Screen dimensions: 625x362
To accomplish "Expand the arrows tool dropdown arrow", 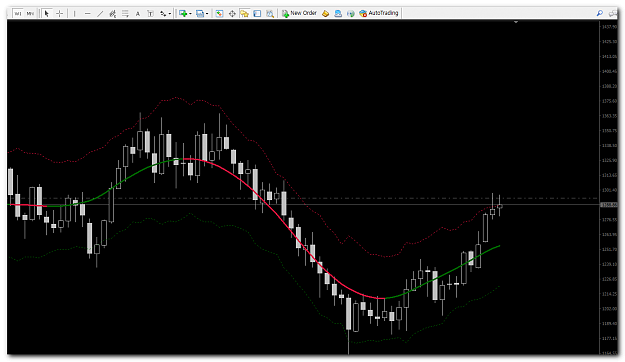I will [170, 14].
